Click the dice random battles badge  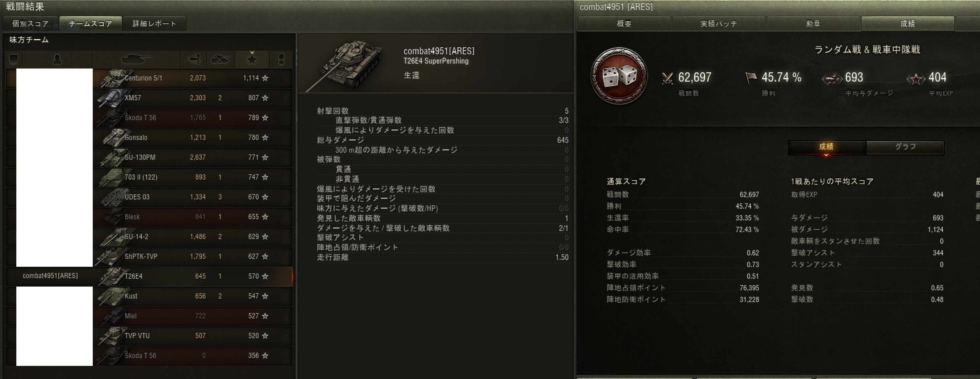[x=619, y=76]
